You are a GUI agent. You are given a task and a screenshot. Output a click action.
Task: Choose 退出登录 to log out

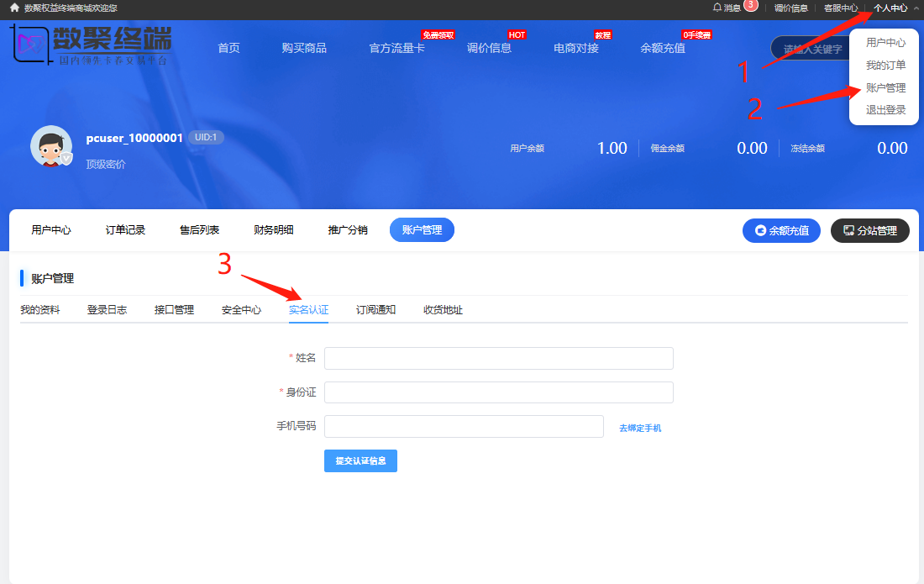coord(885,110)
